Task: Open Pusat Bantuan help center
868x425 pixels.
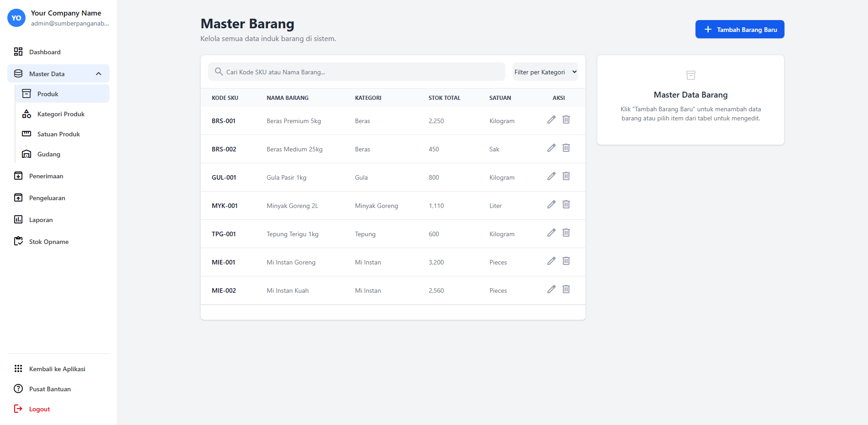Action: coord(50,389)
